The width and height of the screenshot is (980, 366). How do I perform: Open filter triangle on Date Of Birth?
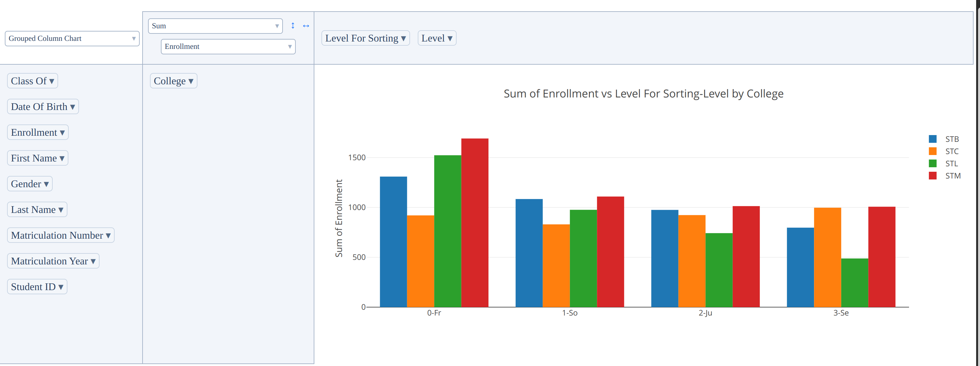point(72,107)
